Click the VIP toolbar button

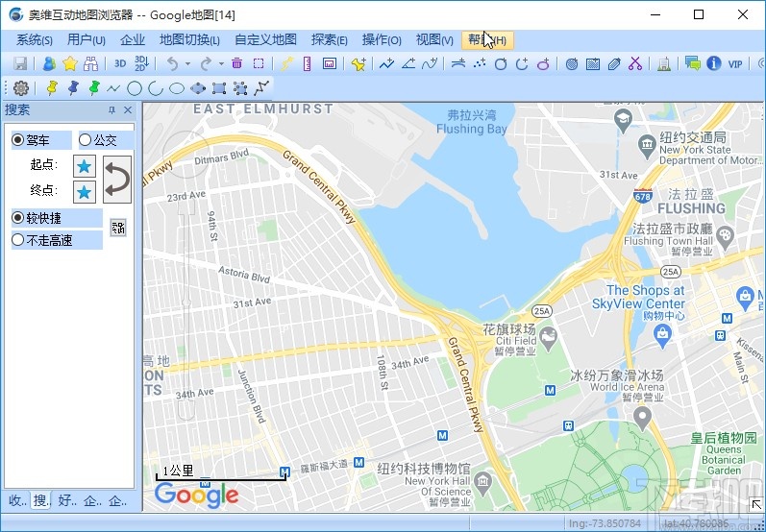pyautogui.click(x=735, y=64)
